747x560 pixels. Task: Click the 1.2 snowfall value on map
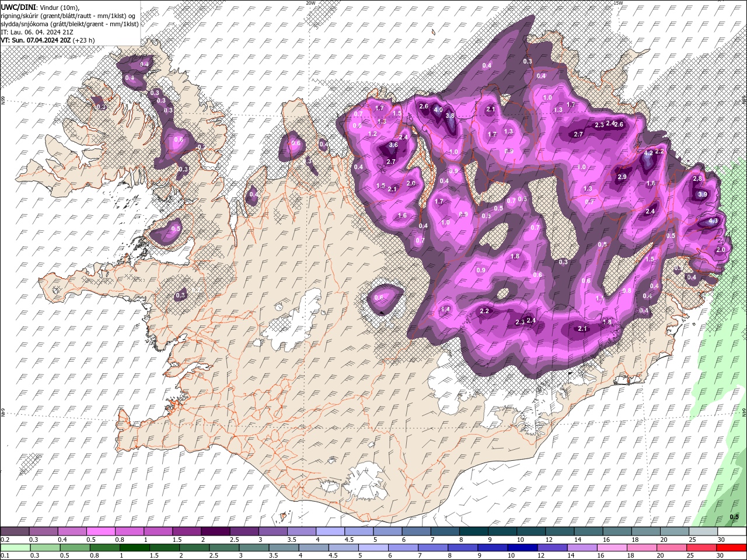373,134
